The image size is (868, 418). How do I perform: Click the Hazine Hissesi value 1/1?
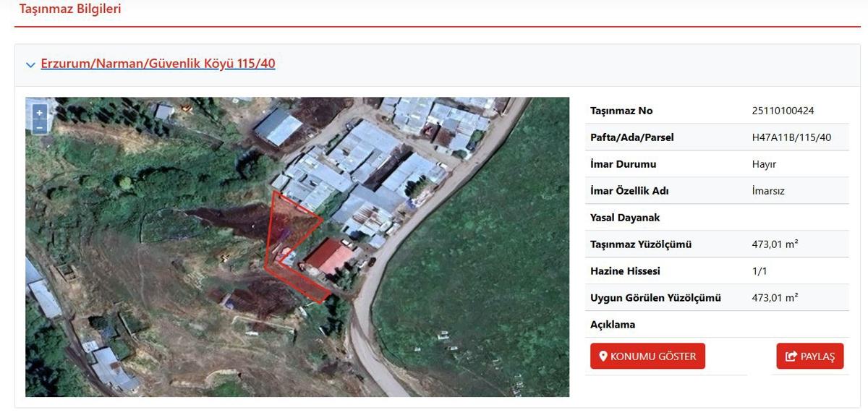759,271
